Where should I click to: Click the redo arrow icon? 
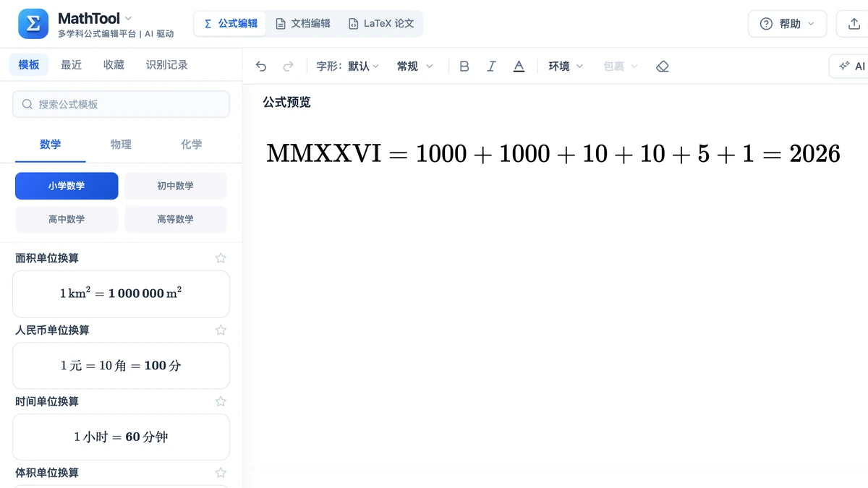(x=288, y=67)
